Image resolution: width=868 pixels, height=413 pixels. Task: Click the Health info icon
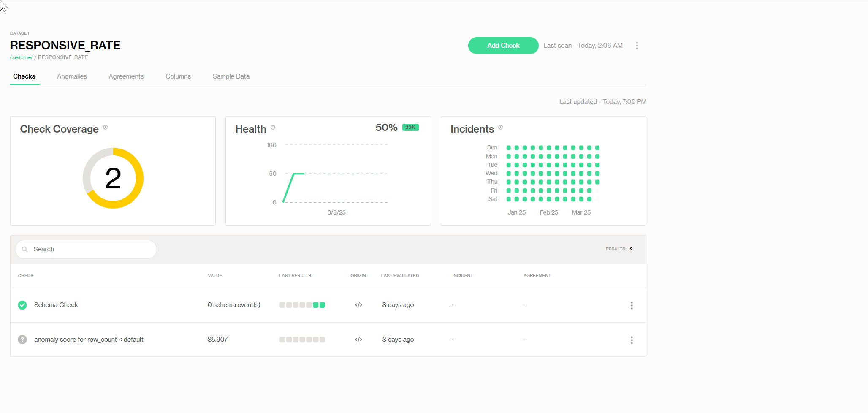pyautogui.click(x=273, y=127)
